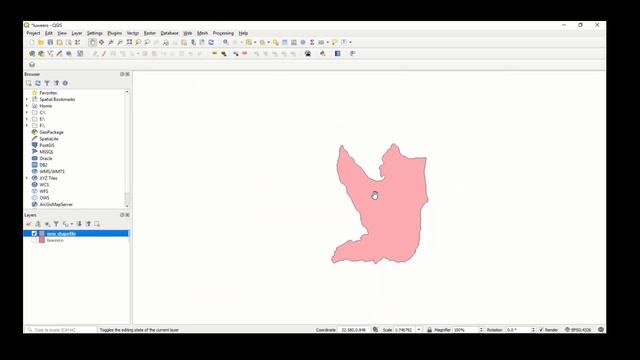Check the second layer's visibility checkbox
The height and width of the screenshot is (360, 640).
pos(34,240)
